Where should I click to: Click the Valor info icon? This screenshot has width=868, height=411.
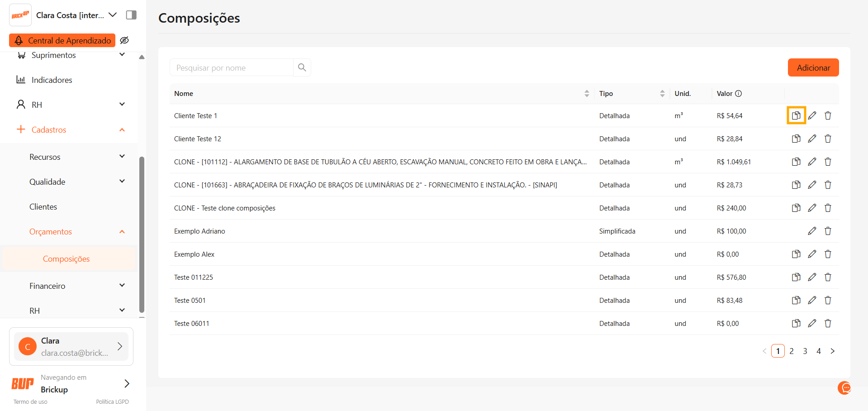739,94
